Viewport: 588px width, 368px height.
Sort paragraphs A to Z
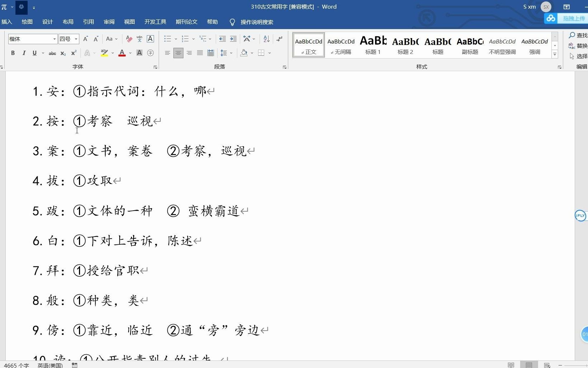point(266,39)
